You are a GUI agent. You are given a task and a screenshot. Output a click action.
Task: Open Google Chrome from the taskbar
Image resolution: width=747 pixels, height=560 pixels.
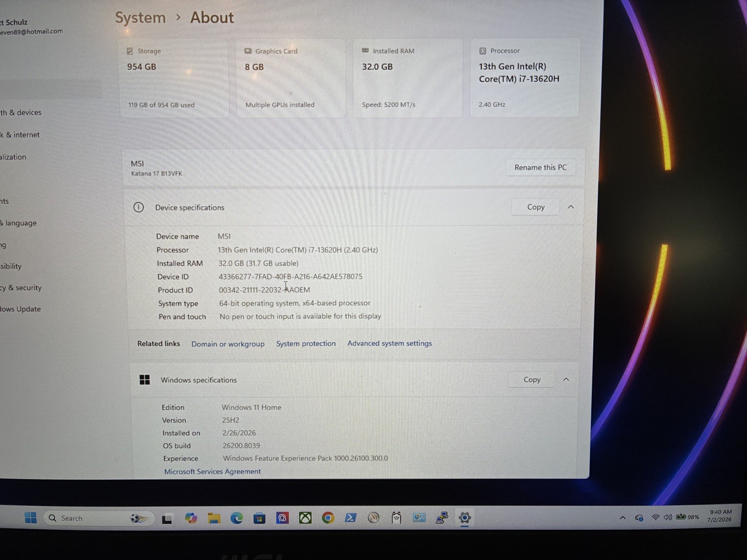click(x=328, y=518)
